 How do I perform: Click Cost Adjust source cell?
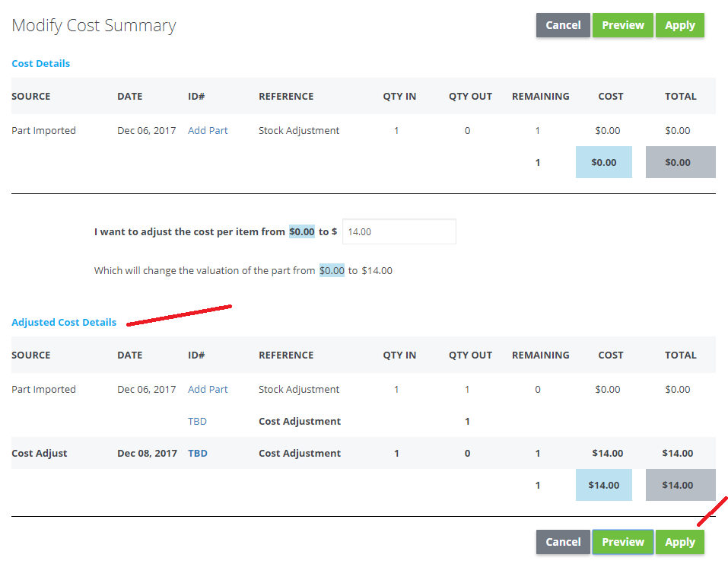pyautogui.click(x=40, y=453)
